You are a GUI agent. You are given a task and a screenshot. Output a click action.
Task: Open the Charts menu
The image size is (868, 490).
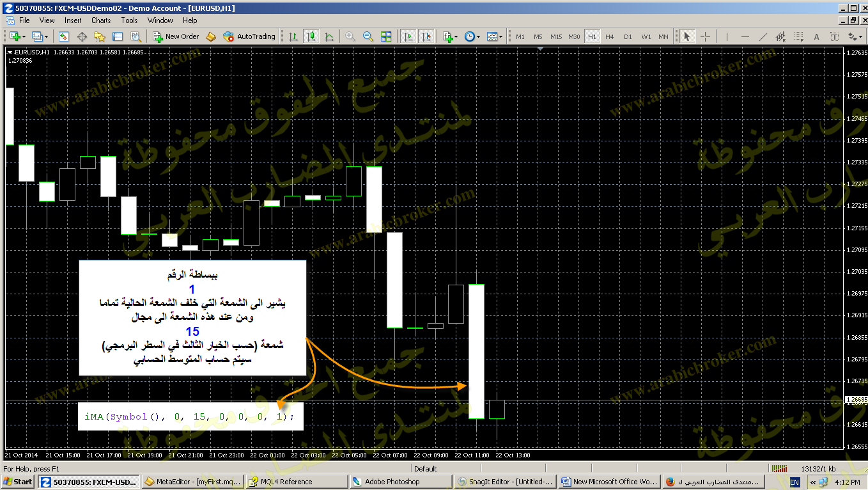pyautogui.click(x=101, y=20)
